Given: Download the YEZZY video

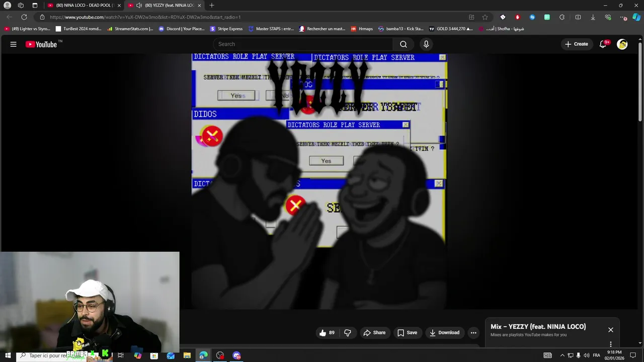Looking at the screenshot, I should (x=444, y=333).
